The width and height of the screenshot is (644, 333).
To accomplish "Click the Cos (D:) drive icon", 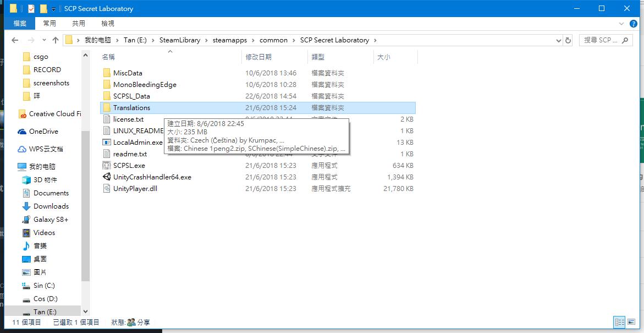I will [x=27, y=299].
